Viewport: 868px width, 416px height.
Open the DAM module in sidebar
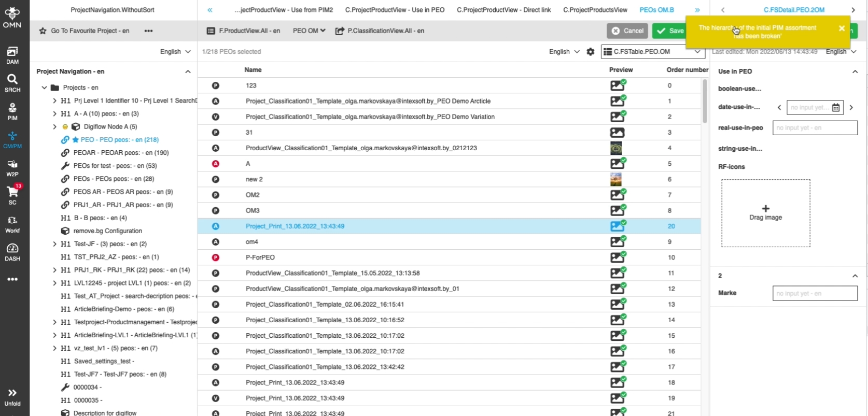tap(12, 55)
